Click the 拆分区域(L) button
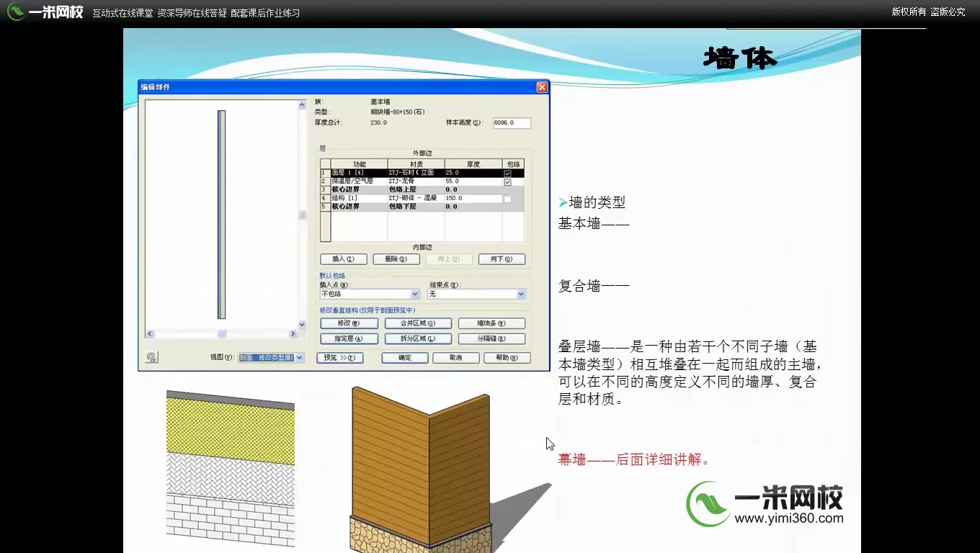This screenshot has height=553, width=980. [419, 339]
